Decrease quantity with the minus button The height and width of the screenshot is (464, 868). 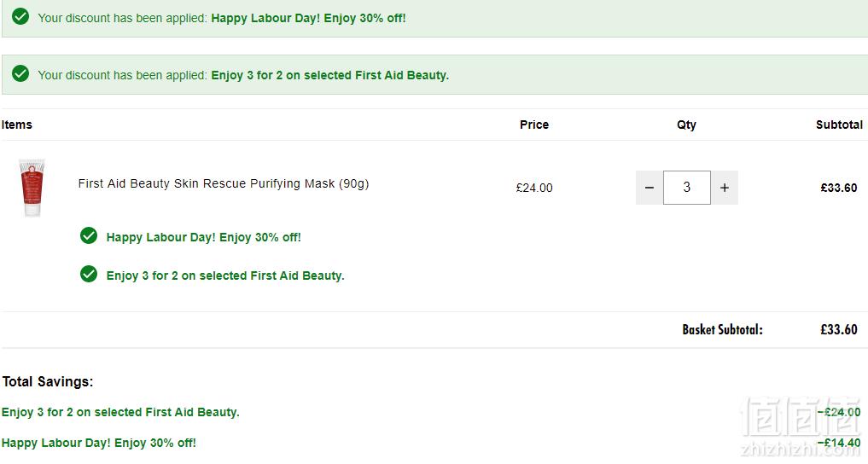650,188
